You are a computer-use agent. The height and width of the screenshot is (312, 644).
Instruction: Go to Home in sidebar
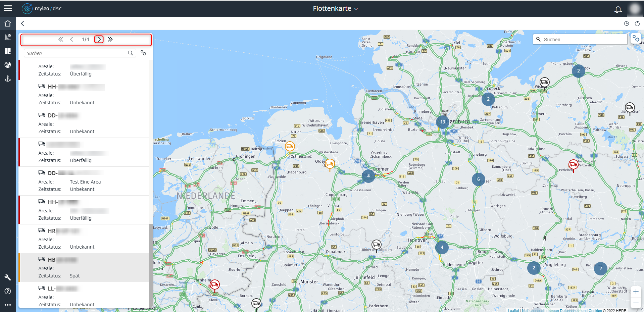(x=8, y=23)
